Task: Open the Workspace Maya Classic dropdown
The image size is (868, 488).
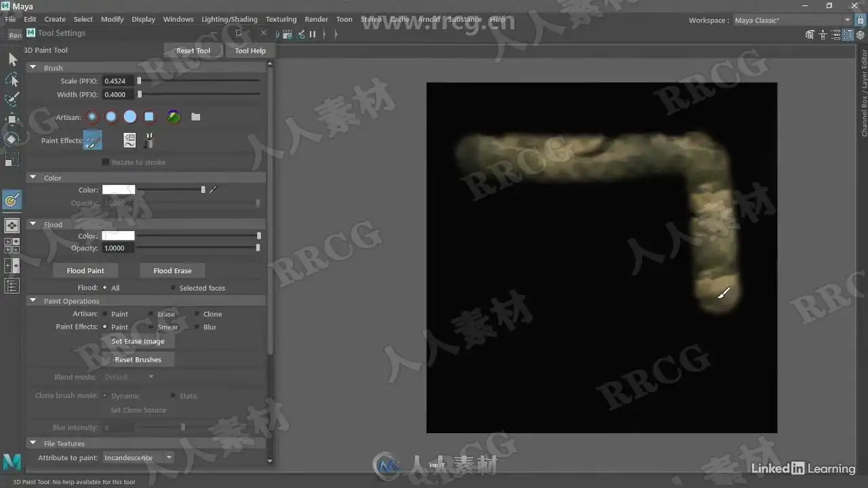Action: point(793,20)
